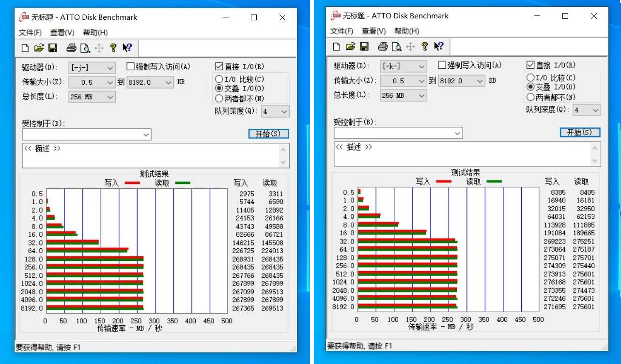The width and height of the screenshot is (621, 364).
Task: Click New file icon in right ATTO window
Action: click(337, 46)
